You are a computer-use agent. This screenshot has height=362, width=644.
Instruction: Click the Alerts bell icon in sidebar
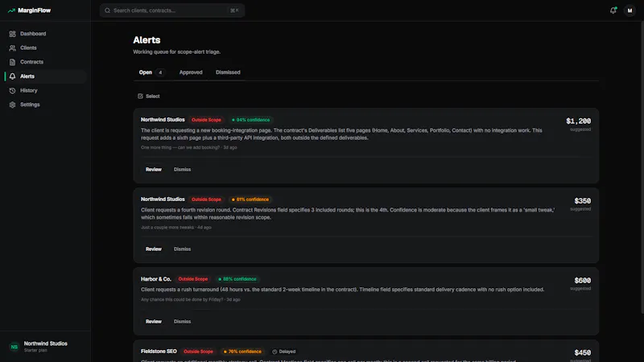[x=12, y=76]
